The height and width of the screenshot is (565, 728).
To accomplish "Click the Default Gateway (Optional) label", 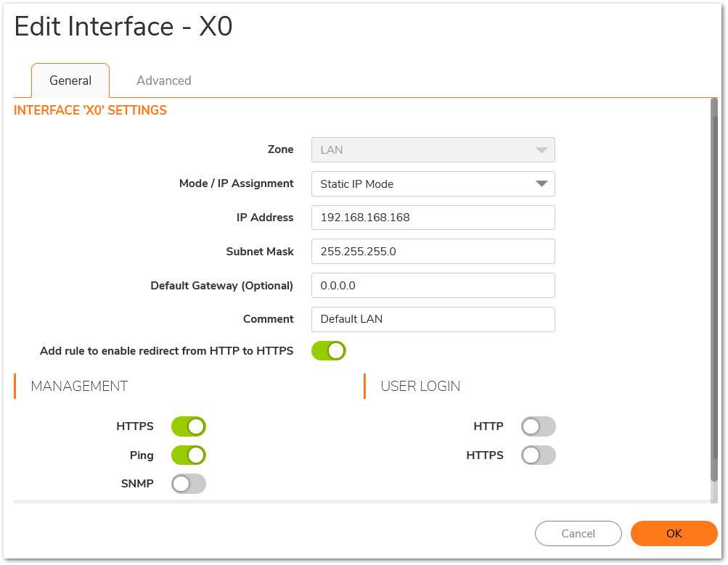I will [222, 286].
